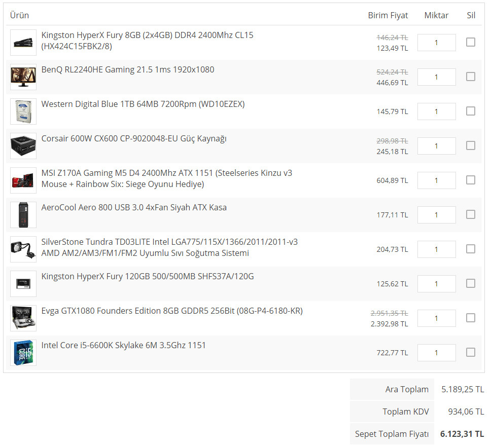This screenshot has width=491, height=448.
Task: Click quantity field for Intel Core i5-6600K
Action: (437, 352)
